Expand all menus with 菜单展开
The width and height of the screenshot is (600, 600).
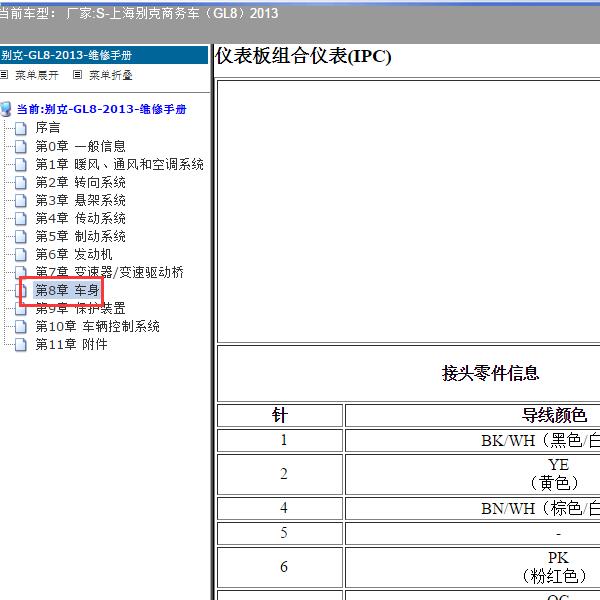tap(37, 75)
